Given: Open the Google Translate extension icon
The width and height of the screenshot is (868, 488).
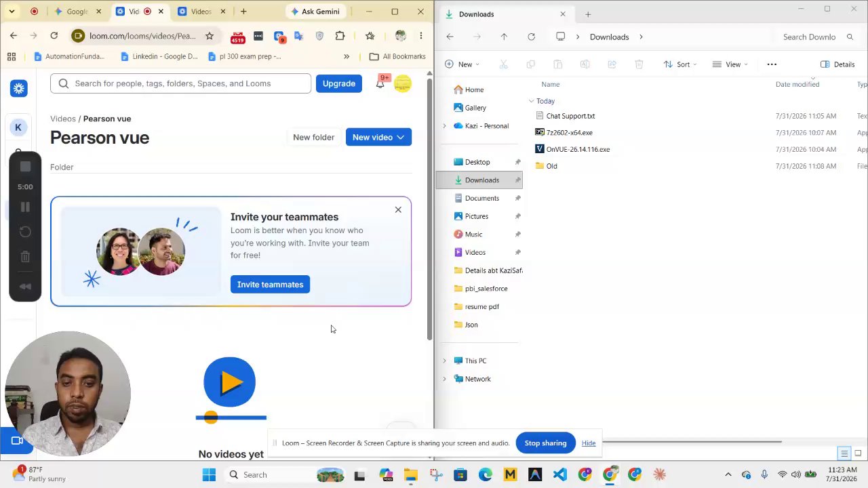Looking at the screenshot, I should [300, 36].
